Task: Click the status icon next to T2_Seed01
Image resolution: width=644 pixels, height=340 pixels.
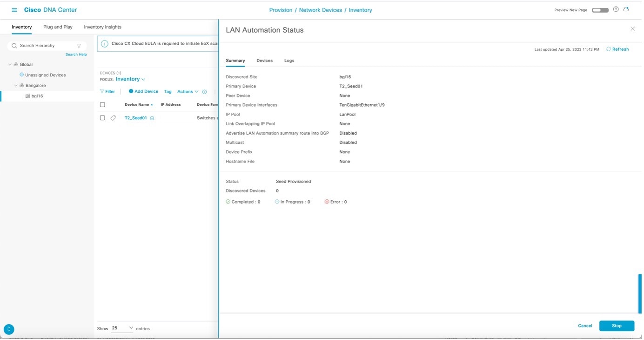Action: (x=152, y=118)
